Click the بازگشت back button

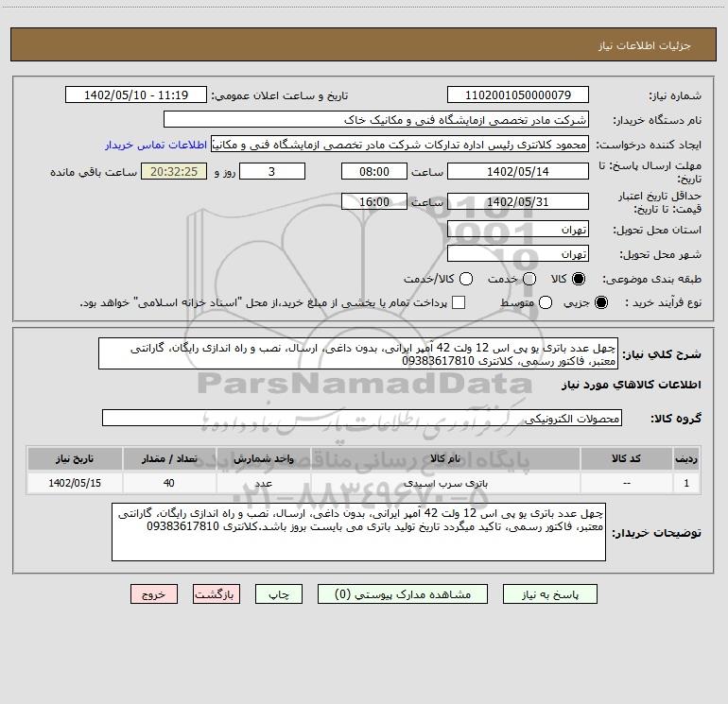pos(217,594)
